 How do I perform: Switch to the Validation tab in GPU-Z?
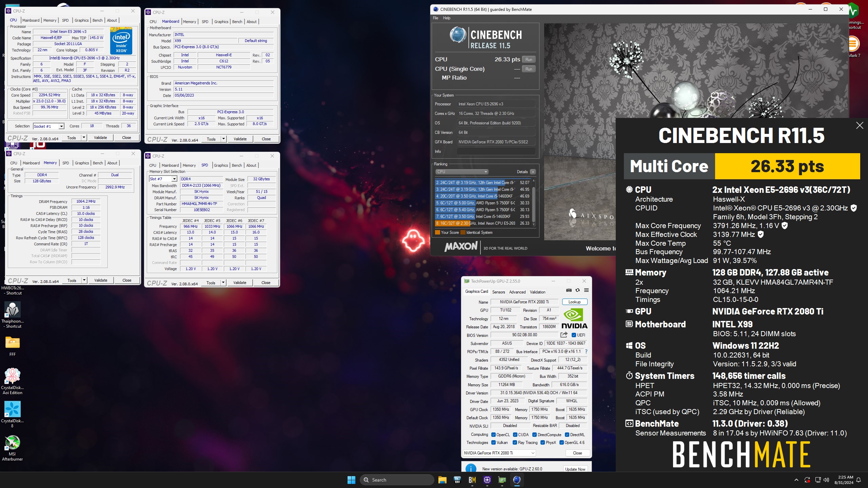click(538, 292)
